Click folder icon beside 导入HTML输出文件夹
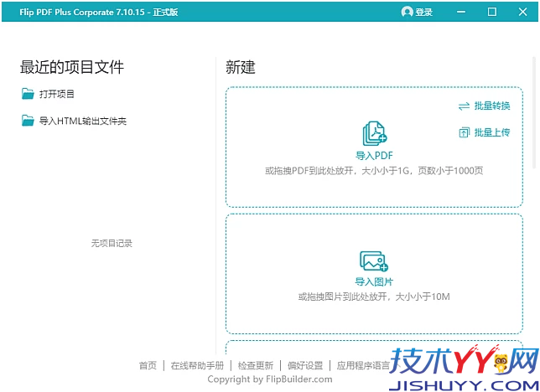 (x=28, y=121)
